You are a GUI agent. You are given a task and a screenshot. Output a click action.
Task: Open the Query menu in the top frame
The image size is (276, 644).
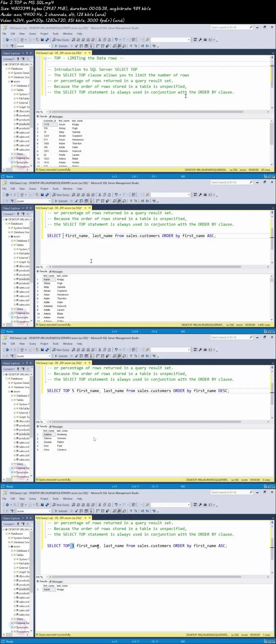click(33, 34)
